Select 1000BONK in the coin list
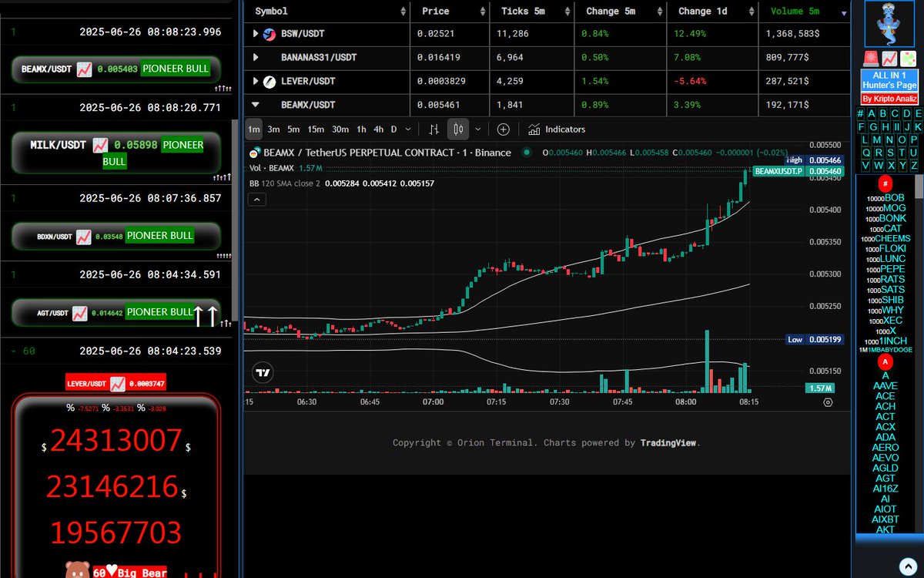Viewport: 924px width, 578px height. [885, 218]
